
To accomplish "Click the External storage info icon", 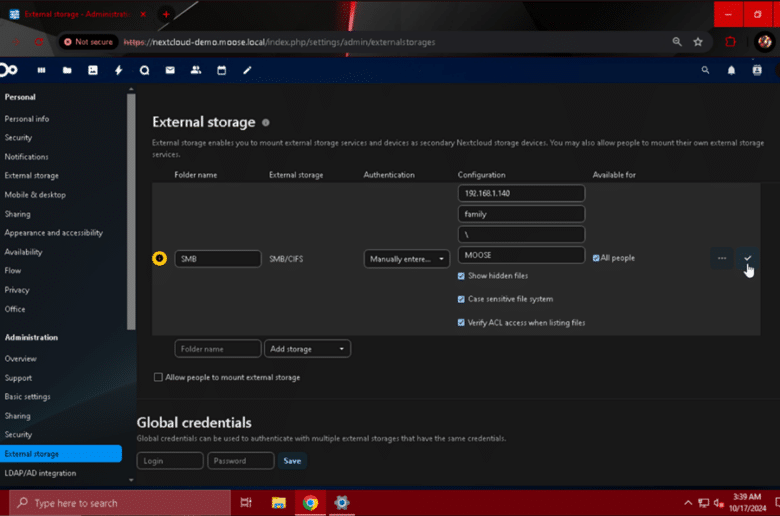I will pos(266,122).
